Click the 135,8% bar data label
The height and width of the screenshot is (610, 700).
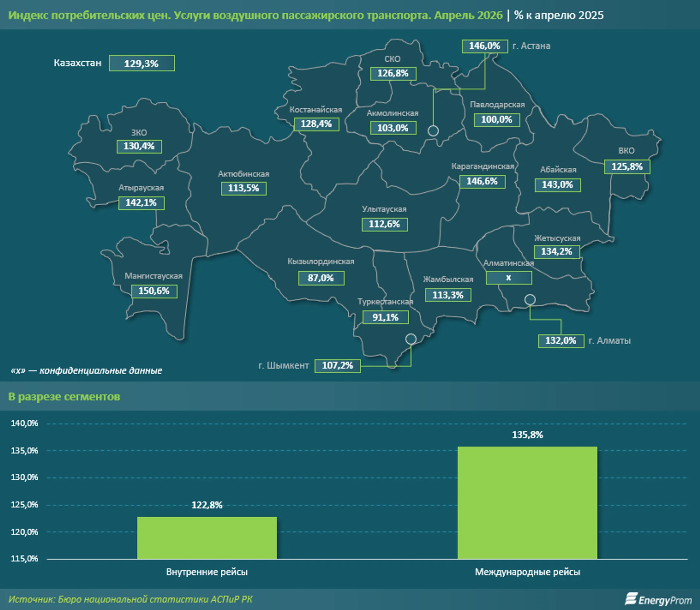pyautogui.click(x=528, y=435)
